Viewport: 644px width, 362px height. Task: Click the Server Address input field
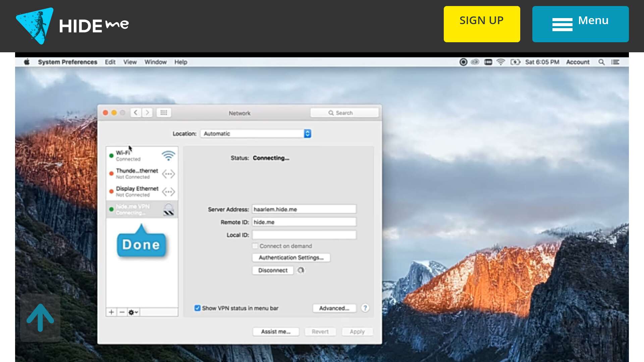(304, 209)
